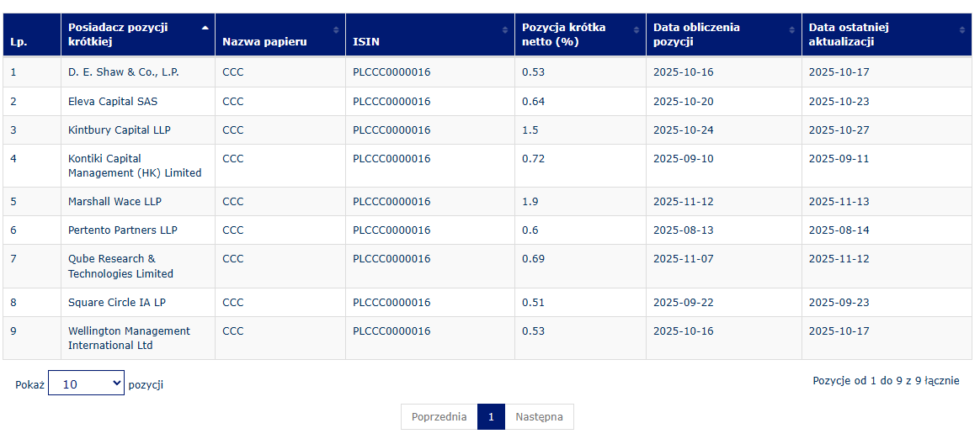The width and height of the screenshot is (980, 439).
Task: Select Pertento Partners LLP cell
Action: pos(138,230)
